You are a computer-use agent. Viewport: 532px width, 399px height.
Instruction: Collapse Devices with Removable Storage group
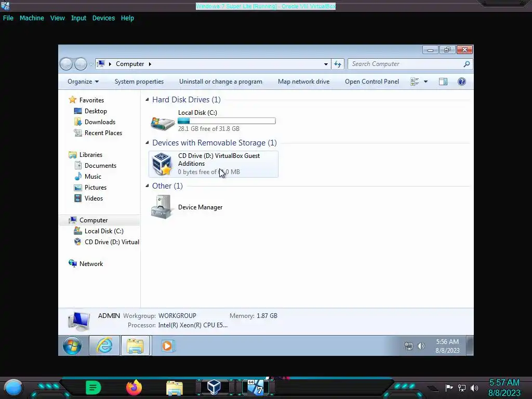[147, 142]
